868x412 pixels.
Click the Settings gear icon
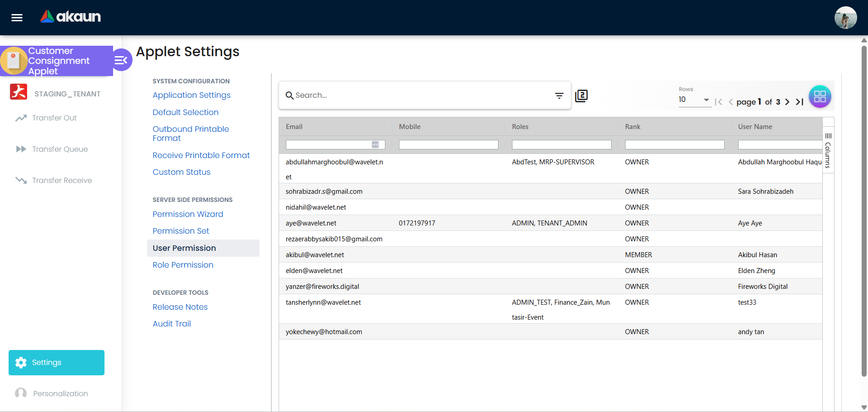[x=21, y=362]
